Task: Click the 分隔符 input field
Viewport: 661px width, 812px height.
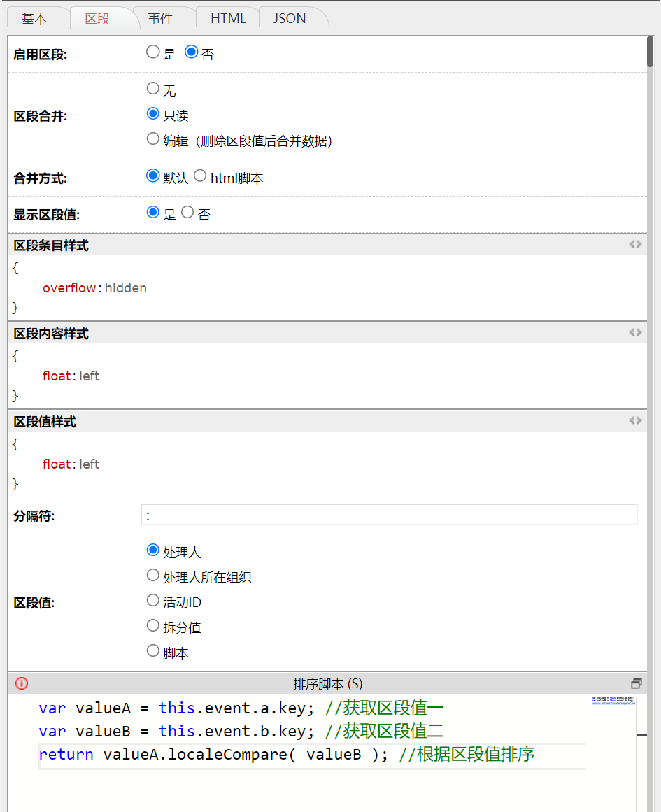Action: (x=389, y=515)
